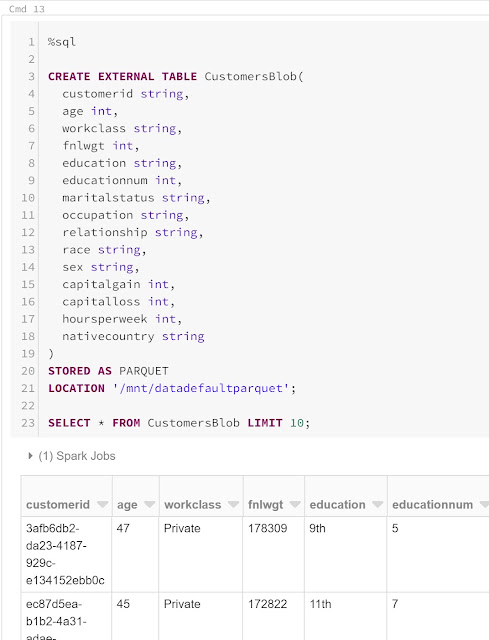Viewport: 489px width, 640px height.
Task: Click the education column header label
Action: pos(338,504)
